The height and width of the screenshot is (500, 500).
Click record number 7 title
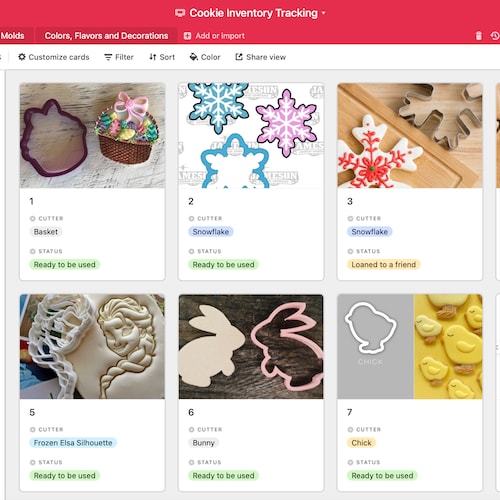pyautogui.click(x=350, y=412)
